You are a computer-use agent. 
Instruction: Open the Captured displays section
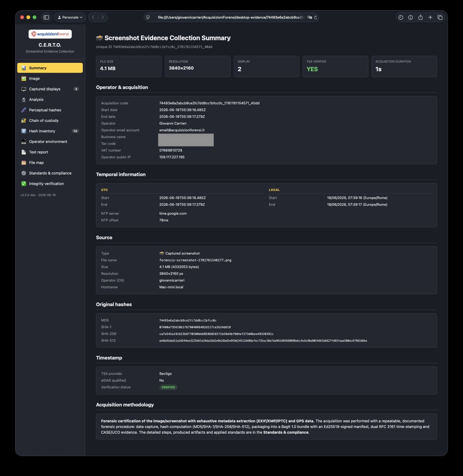[50, 89]
